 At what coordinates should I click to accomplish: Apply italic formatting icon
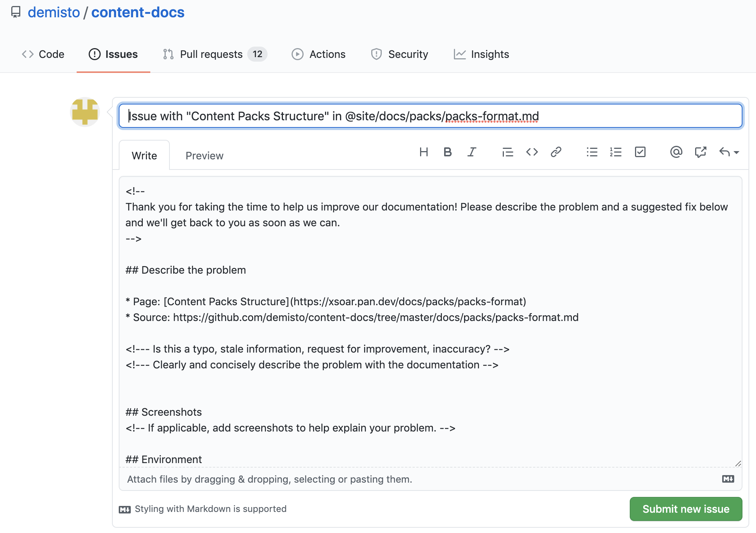[x=472, y=152]
